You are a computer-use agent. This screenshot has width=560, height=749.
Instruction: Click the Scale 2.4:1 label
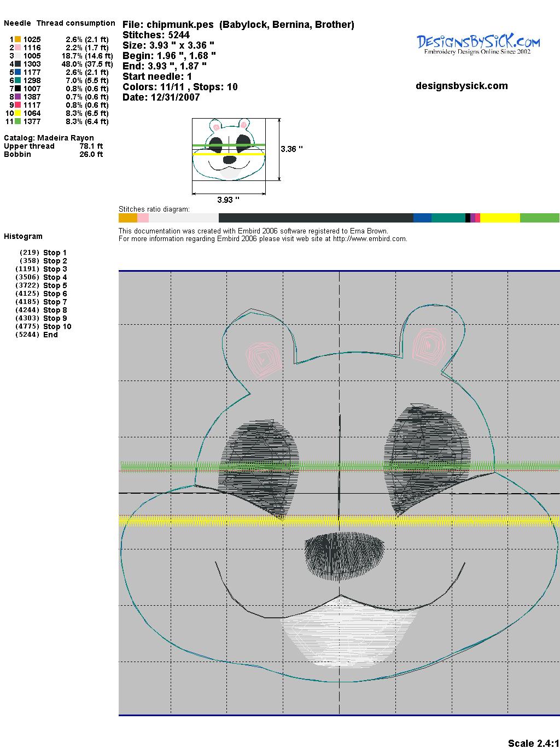[533, 743]
